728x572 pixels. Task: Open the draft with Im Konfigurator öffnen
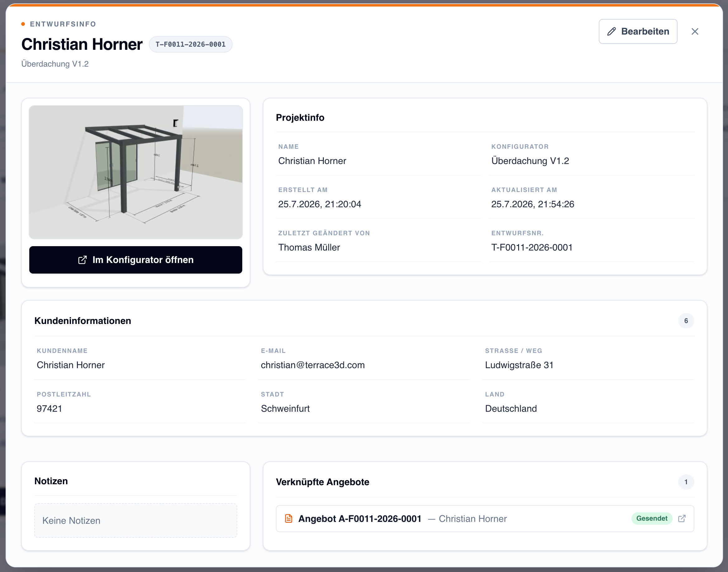136,260
